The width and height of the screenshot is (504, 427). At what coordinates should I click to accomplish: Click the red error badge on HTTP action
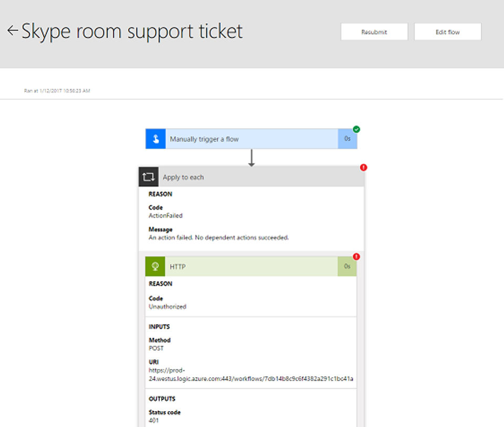point(356,257)
